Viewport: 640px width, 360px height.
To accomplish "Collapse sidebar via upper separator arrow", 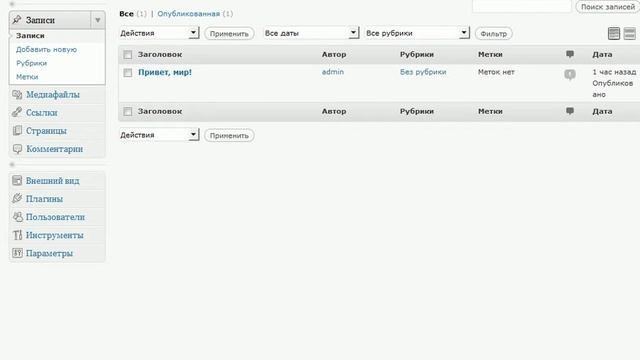I will [12, 4].
